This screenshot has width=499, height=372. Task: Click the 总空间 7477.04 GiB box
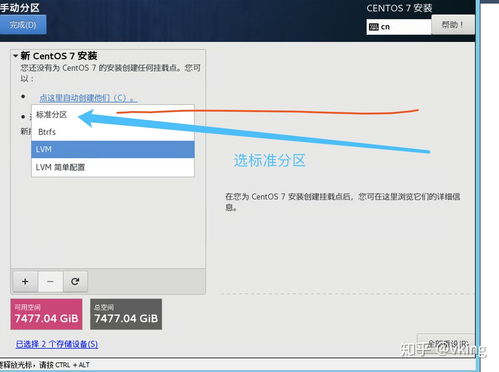126,314
